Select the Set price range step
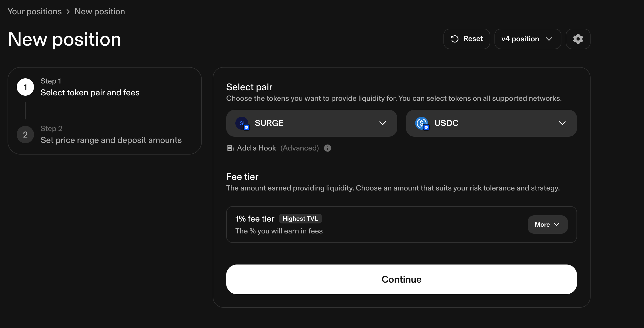This screenshot has height=328, width=644. [111, 140]
